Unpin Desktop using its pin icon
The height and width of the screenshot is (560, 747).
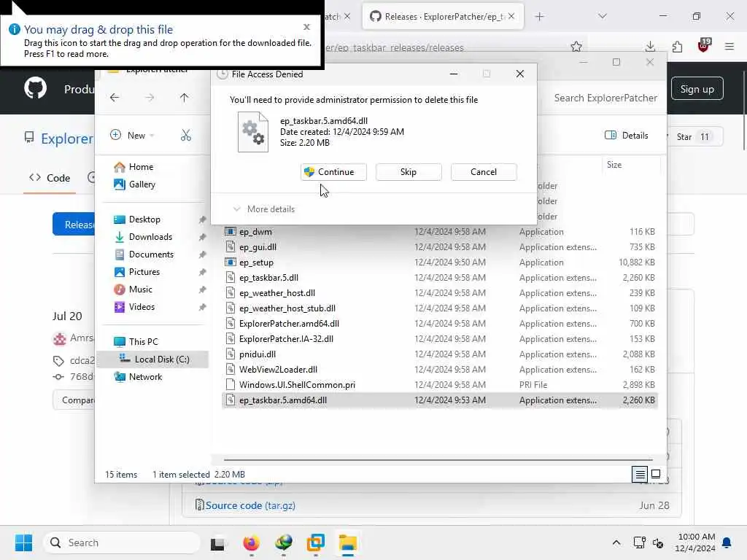point(203,219)
